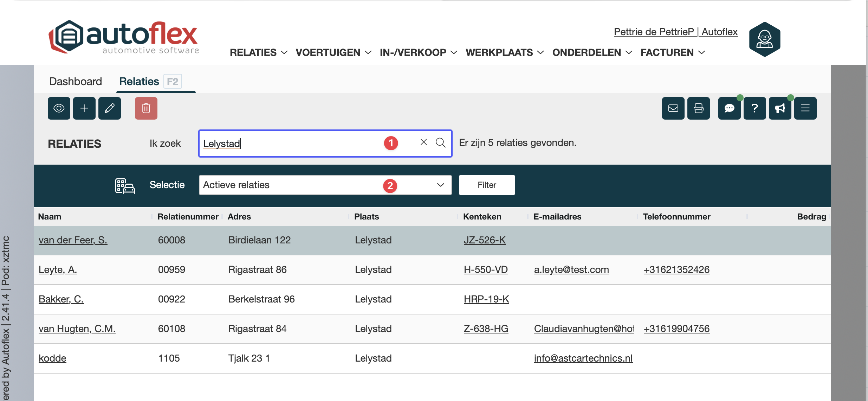The width and height of the screenshot is (868, 401).
Task: Open relation van der Feer, S.
Action: tap(73, 240)
